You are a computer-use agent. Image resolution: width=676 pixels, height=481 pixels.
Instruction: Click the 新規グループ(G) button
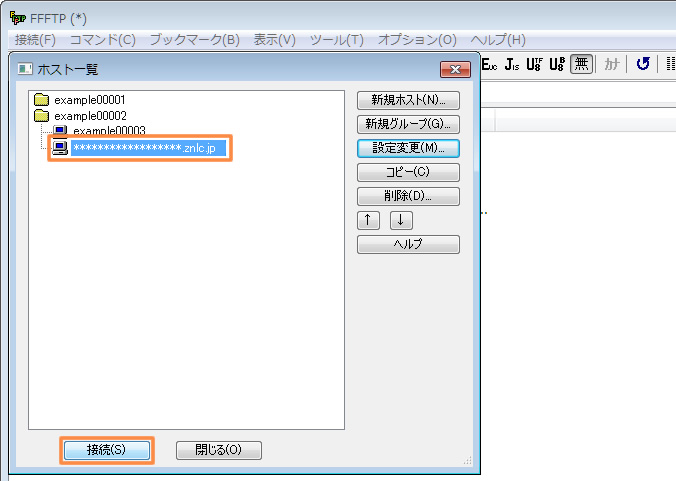pyautogui.click(x=408, y=124)
